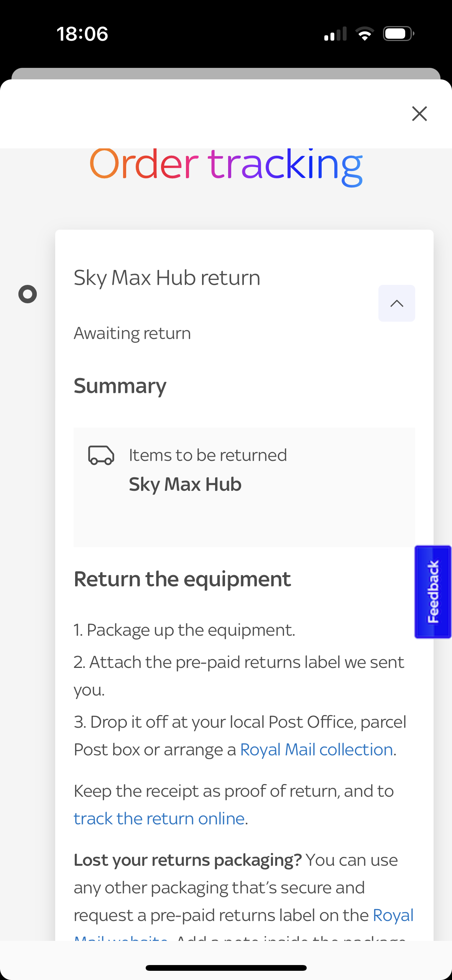
Task: Collapse the Sky Max Hub return card
Action: click(396, 303)
